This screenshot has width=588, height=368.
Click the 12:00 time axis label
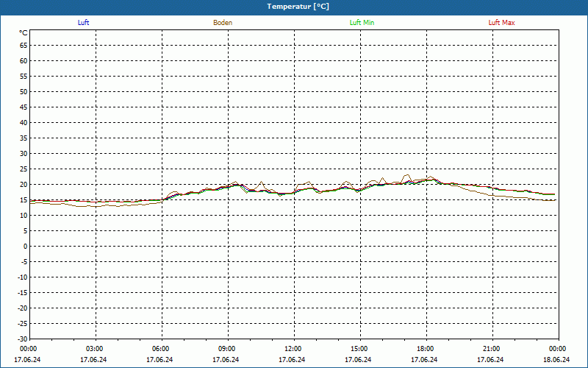pyautogui.click(x=293, y=349)
